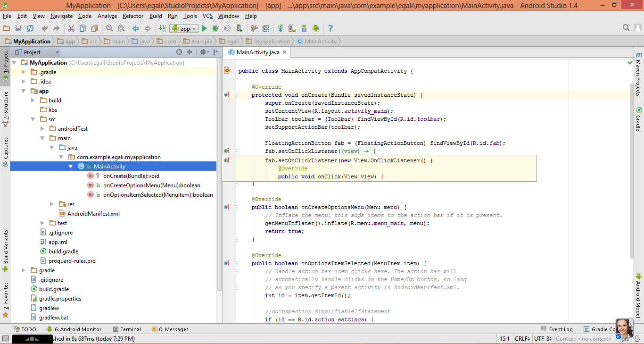Click Attach debugger to Android process icon
Screen dimensions: 644x344
coord(239,29)
